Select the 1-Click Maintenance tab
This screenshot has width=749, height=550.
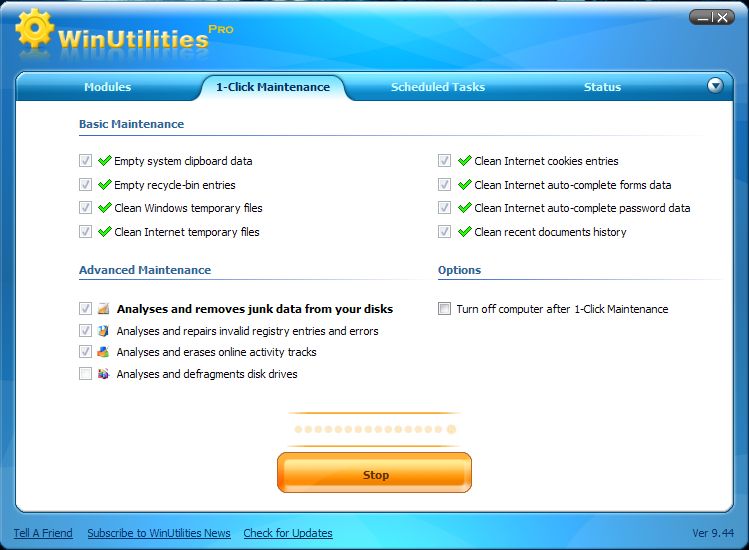point(273,87)
